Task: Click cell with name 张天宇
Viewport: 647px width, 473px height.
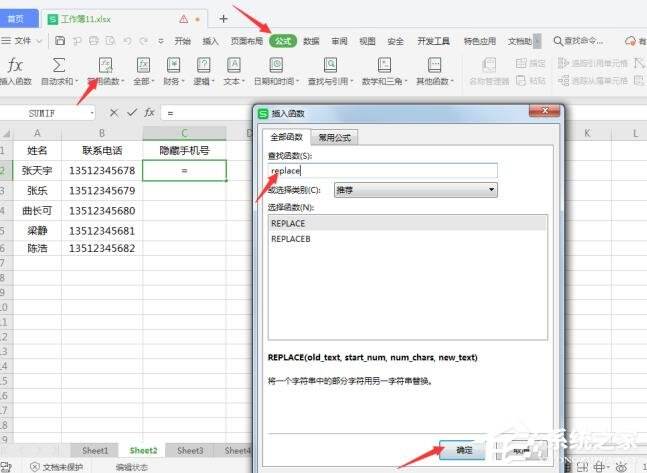Action: coord(37,170)
